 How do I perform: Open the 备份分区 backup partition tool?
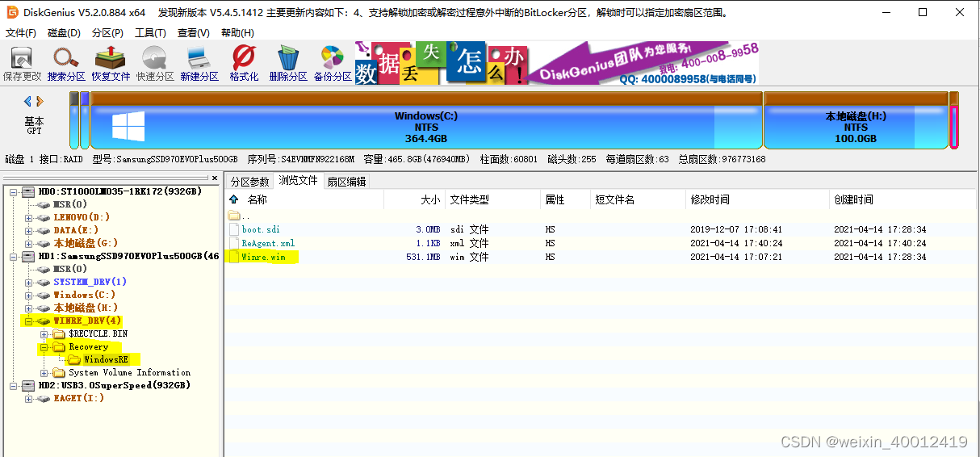pos(333,58)
